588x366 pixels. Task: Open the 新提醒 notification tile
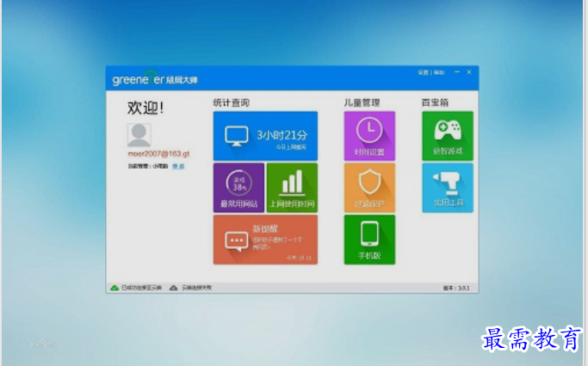tap(265, 239)
